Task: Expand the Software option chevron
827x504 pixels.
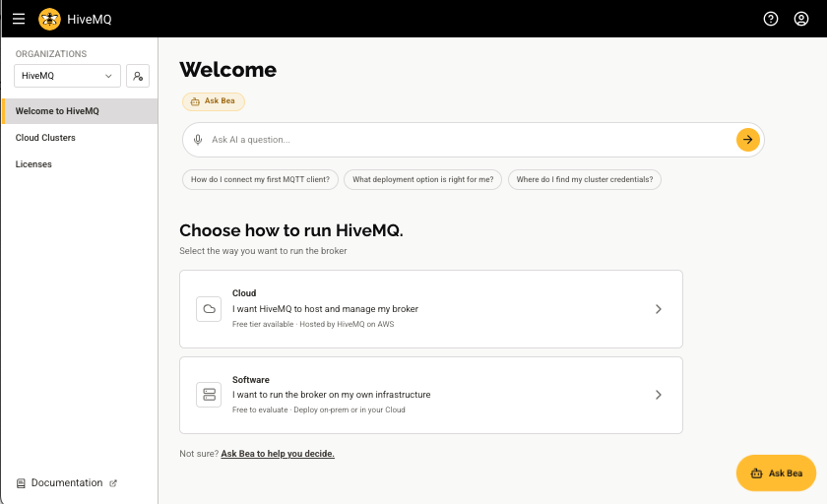Action: (659, 395)
